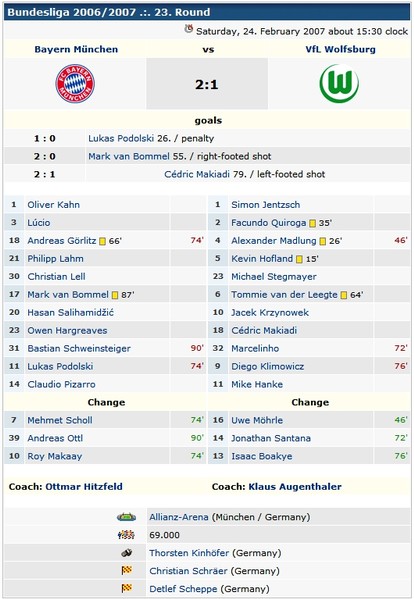Open VfL Wolfsburg team link in header
The width and height of the screenshot is (414, 599).
(340, 49)
